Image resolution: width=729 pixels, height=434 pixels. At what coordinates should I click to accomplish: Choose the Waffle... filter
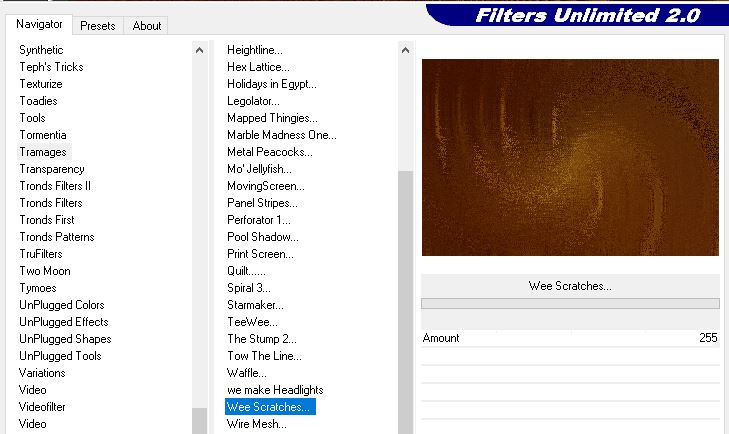point(246,373)
